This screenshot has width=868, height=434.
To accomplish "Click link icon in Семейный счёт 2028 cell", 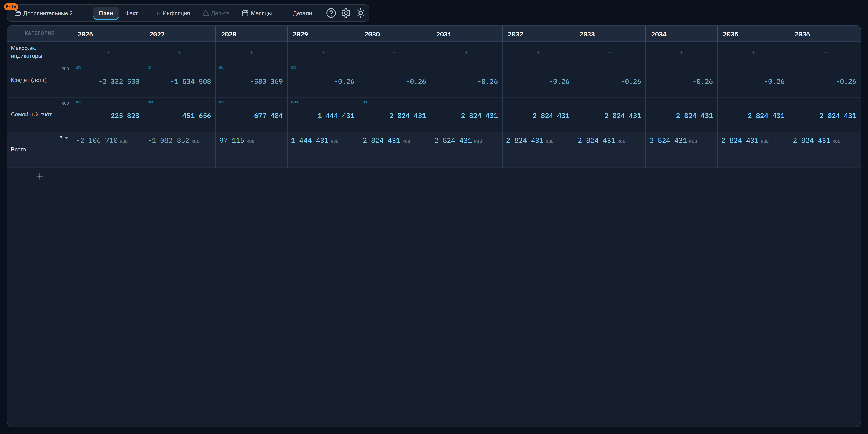I will 222,102.
